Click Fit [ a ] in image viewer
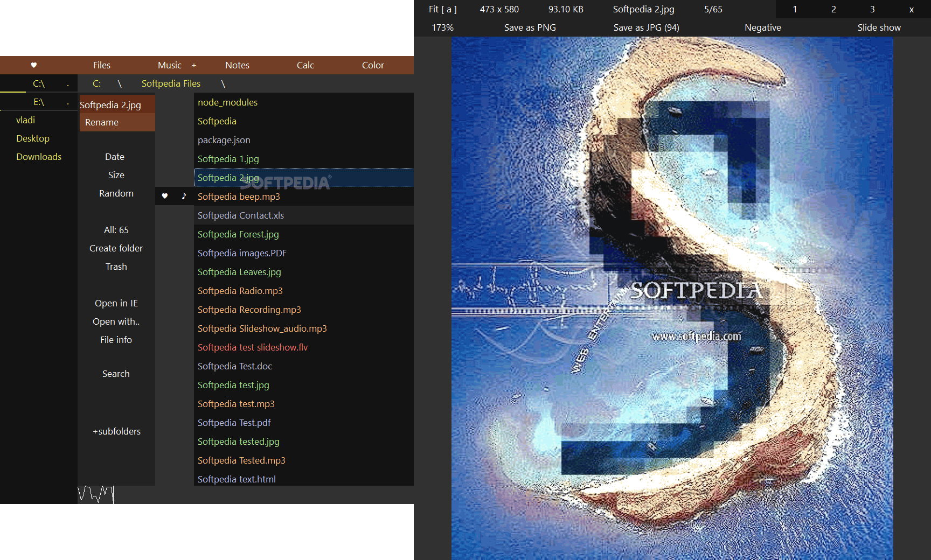The image size is (931, 560). (443, 9)
